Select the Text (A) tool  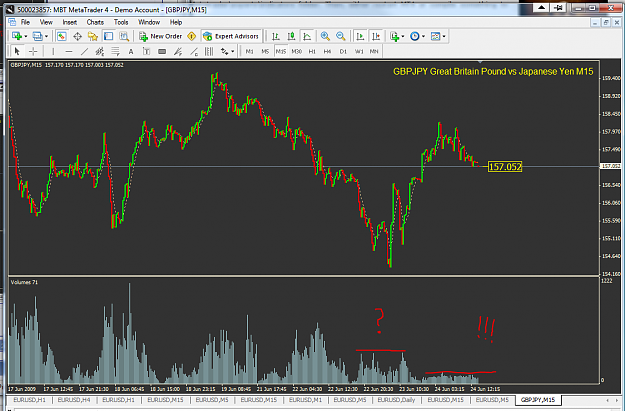(x=131, y=51)
